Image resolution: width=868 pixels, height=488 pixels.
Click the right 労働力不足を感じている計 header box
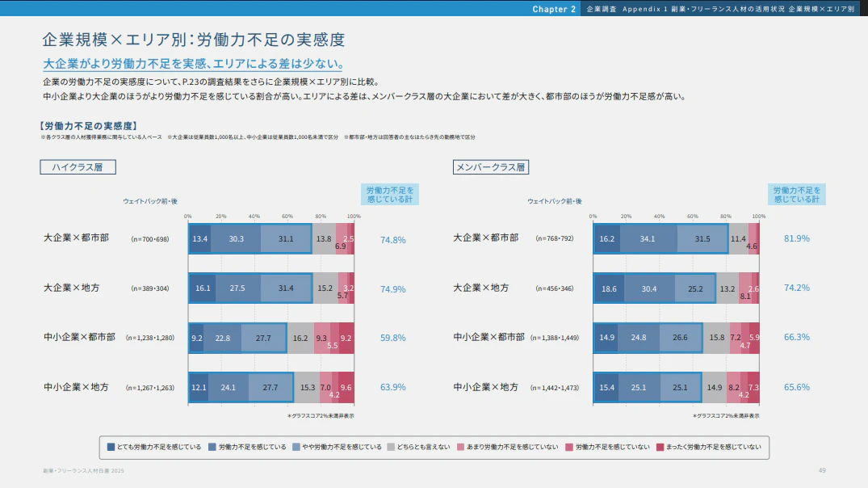[x=796, y=194]
